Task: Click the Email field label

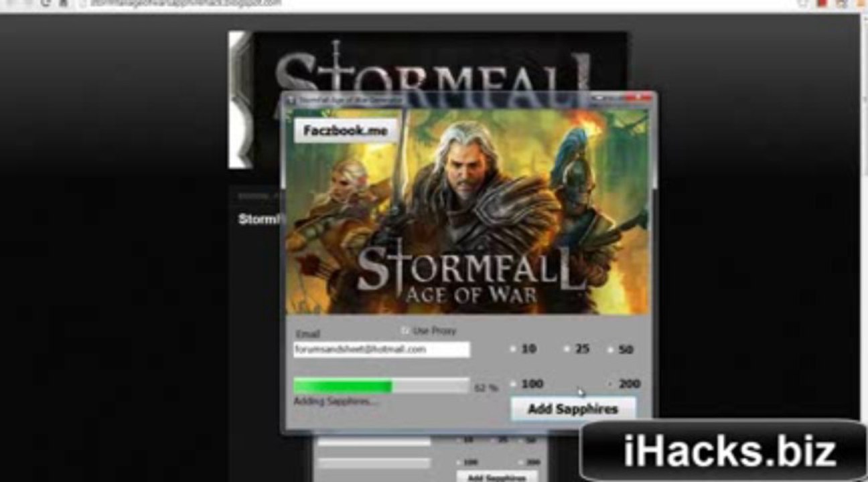Action: tap(307, 333)
